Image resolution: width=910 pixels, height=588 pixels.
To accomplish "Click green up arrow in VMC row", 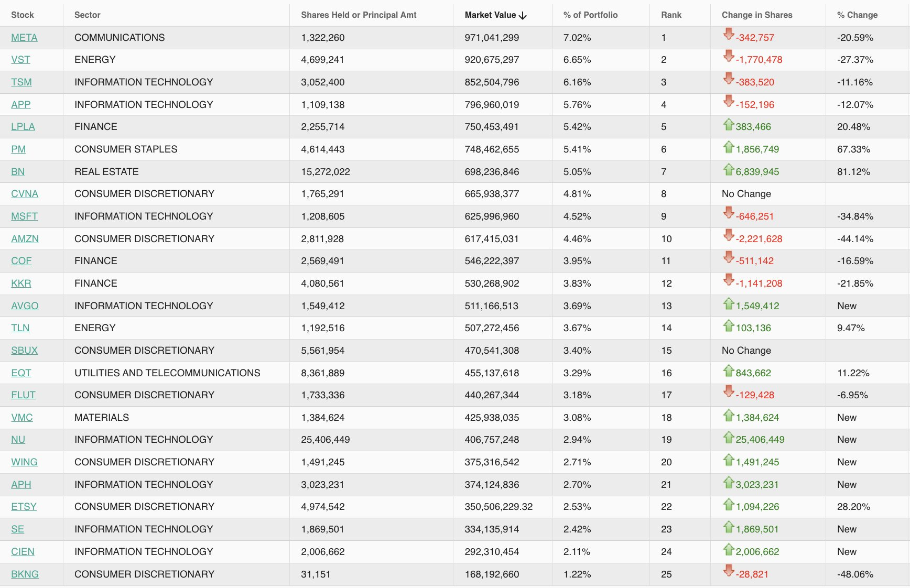I will [729, 415].
